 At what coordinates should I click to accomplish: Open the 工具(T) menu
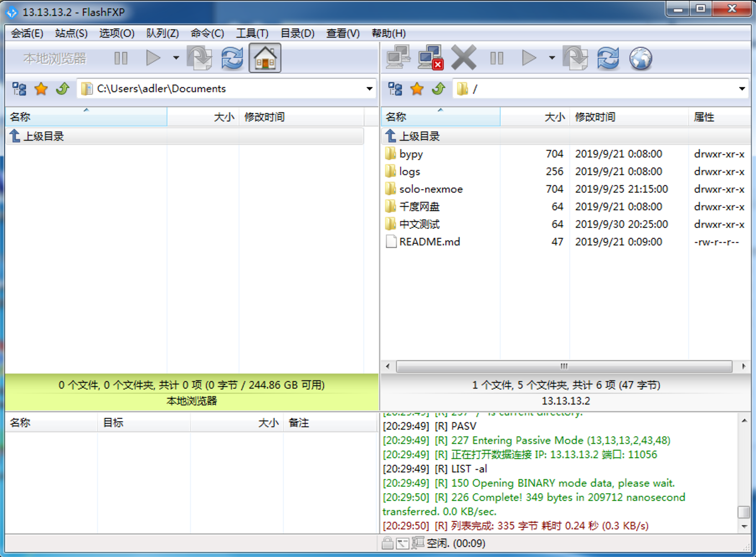point(252,33)
